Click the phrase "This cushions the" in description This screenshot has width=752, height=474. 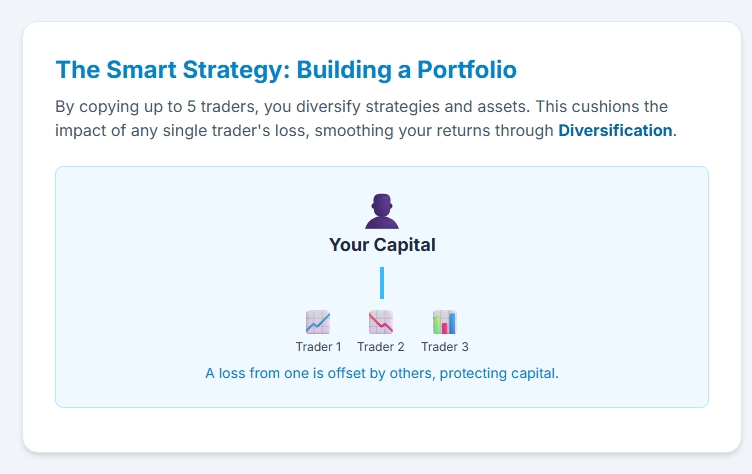pyautogui.click(x=604, y=106)
